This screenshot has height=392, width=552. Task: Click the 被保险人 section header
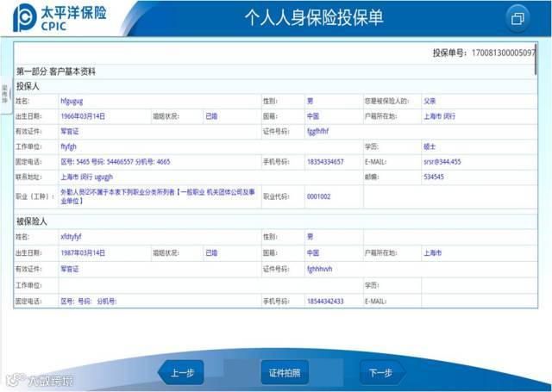(x=31, y=221)
